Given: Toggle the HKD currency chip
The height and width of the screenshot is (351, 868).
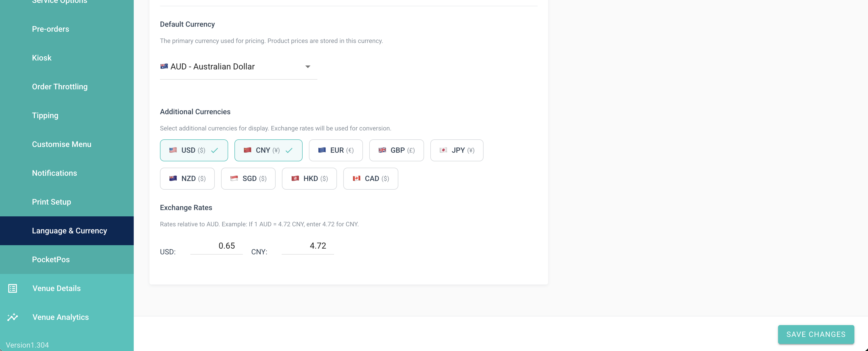Looking at the screenshot, I should [309, 179].
